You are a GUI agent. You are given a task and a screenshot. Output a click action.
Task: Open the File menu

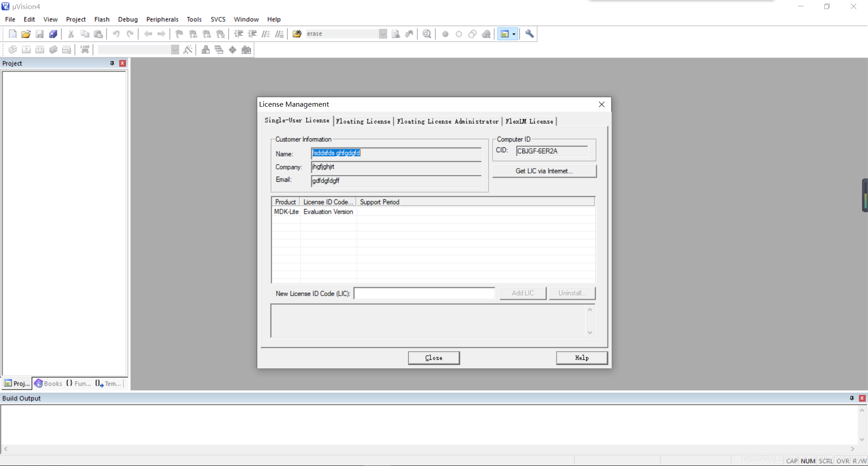click(x=10, y=19)
